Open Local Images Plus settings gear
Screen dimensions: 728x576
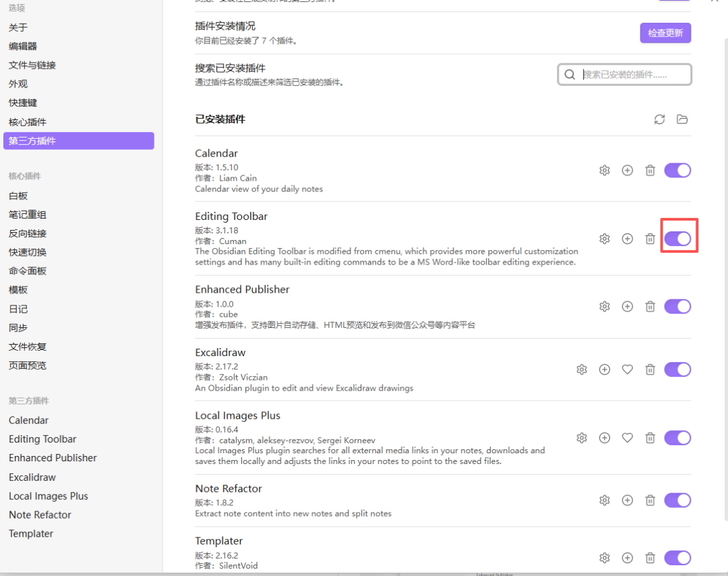coord(582,438)
